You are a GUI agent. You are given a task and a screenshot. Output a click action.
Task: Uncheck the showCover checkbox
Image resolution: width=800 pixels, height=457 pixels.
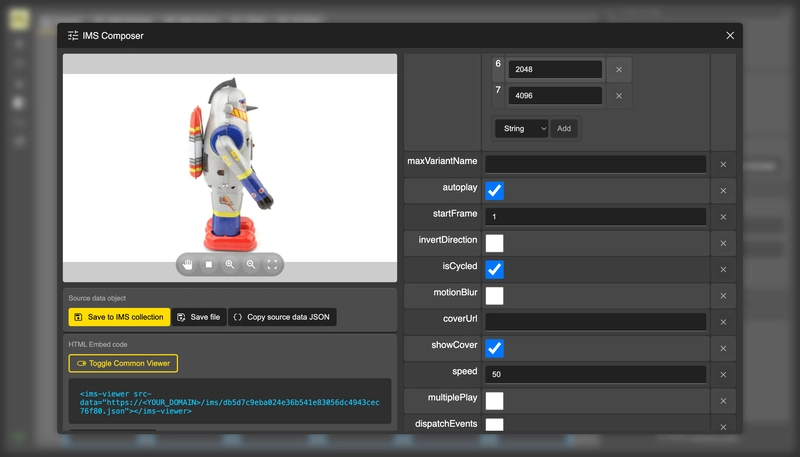[494, 348]
